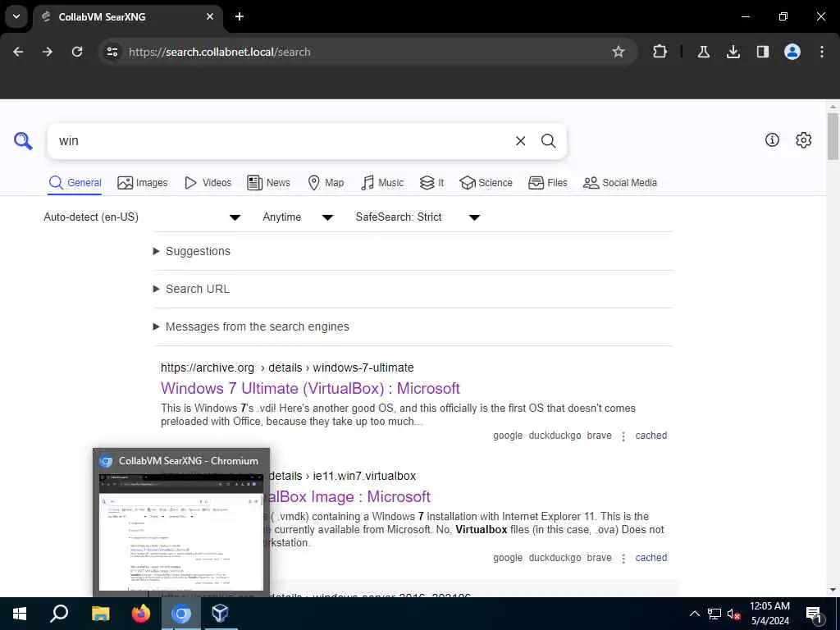Switch to the Map category

coord(326,183)
